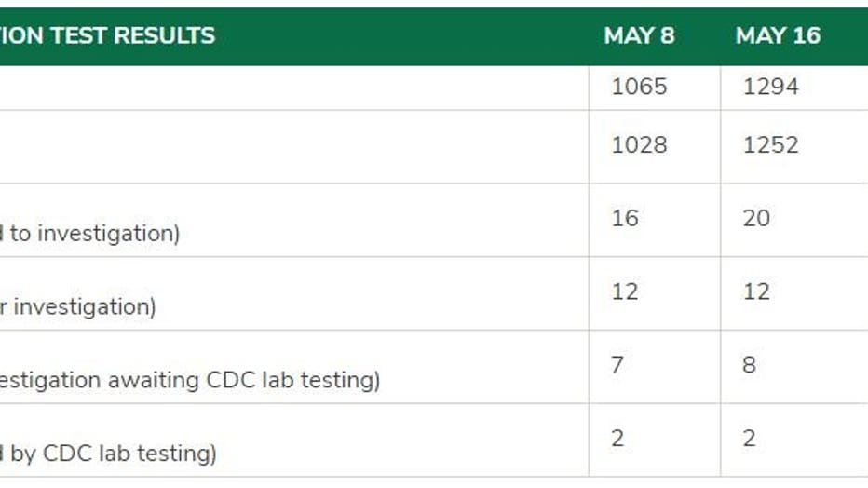The width and height of the screenshot is (868, 488).
Task: Click the value 20 in May 16 column
Action: [x=756, y=219]
